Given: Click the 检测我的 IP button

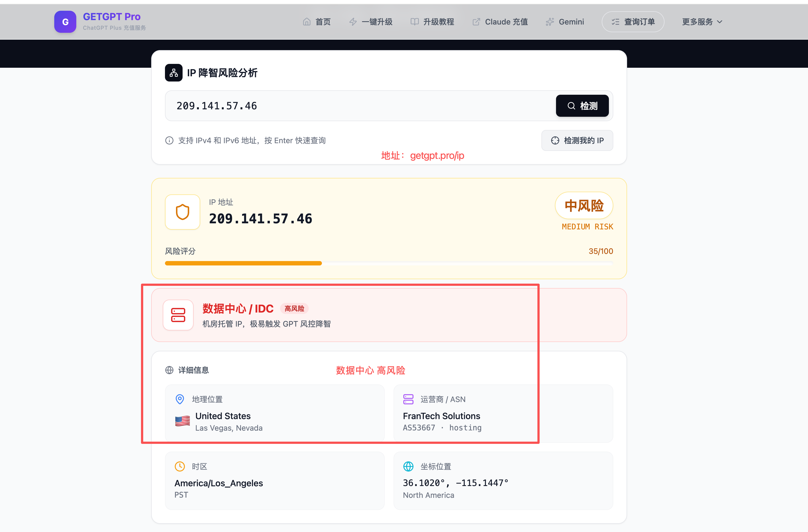Looking at the screenshot, I should click(577, 140).
